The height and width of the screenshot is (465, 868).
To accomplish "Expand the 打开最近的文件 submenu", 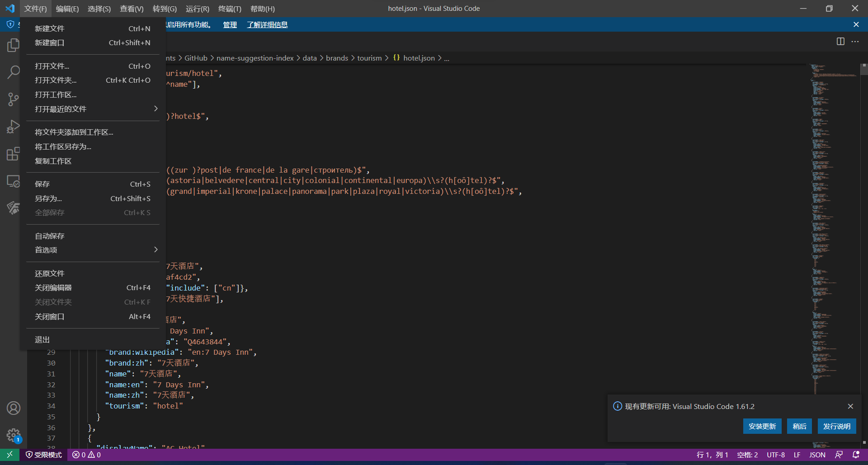I will pos(93,109).
